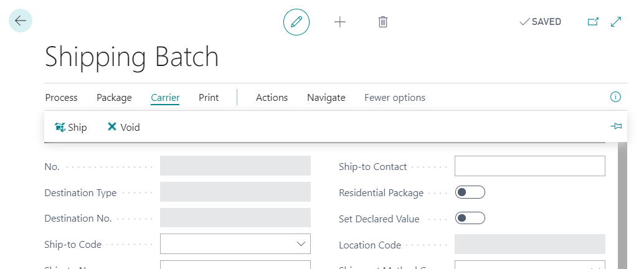This screenshot has height=269, width=644.
Task: Click the Ship action button
Action: tap(70, 127)
